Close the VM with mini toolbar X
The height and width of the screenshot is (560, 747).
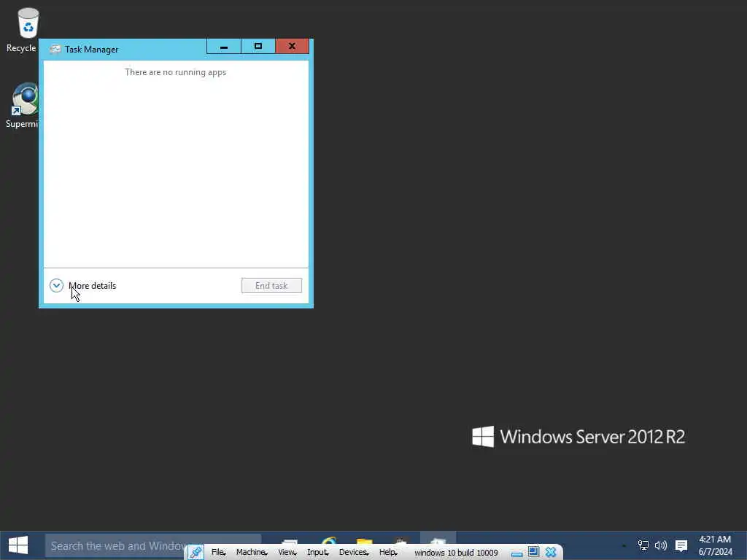pos(551,553)
